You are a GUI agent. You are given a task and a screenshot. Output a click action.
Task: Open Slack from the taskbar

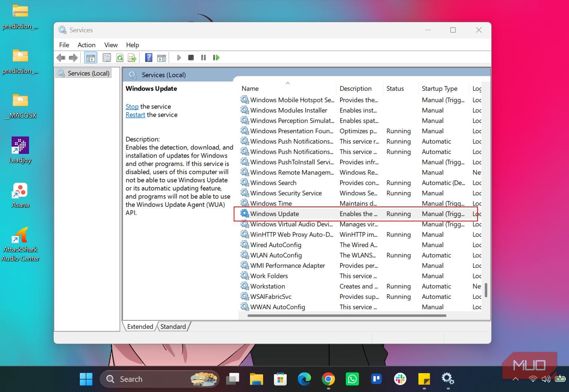[x=400, y=379]
